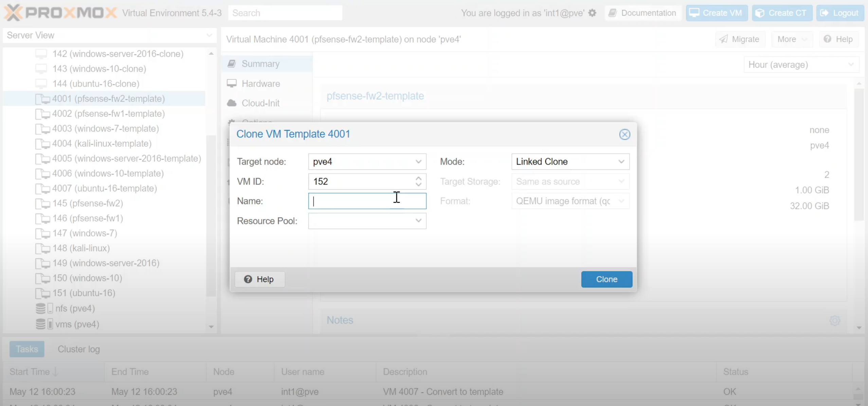868x406 pixels.
Task: Click template icon of 4006 windows-10-template
Action: [43, 174]
